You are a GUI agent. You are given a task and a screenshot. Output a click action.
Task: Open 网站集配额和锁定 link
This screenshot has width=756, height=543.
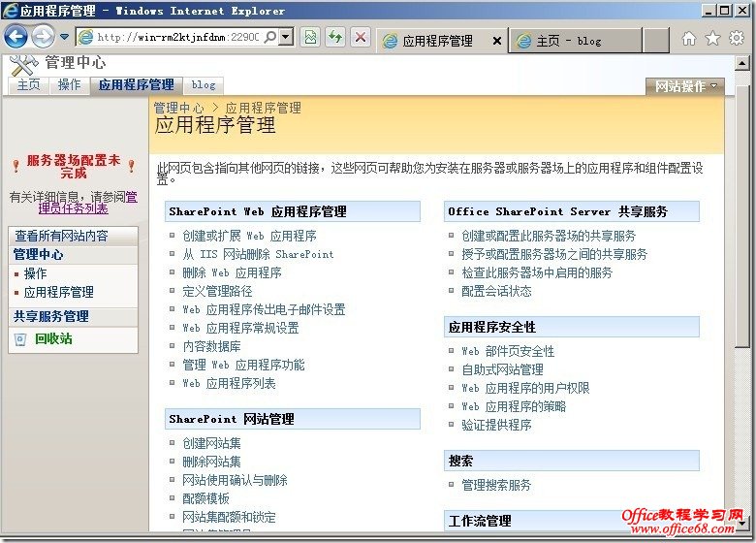pos(229,517)
